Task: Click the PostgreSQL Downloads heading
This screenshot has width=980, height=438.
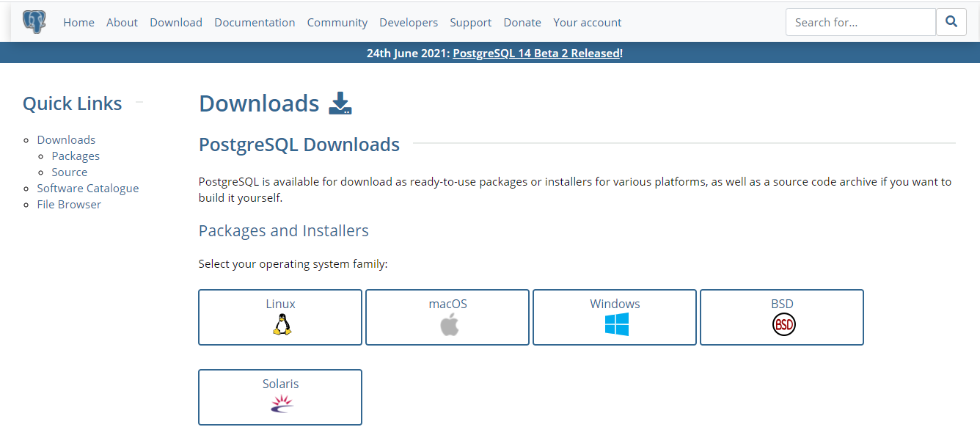Action: 299,145
